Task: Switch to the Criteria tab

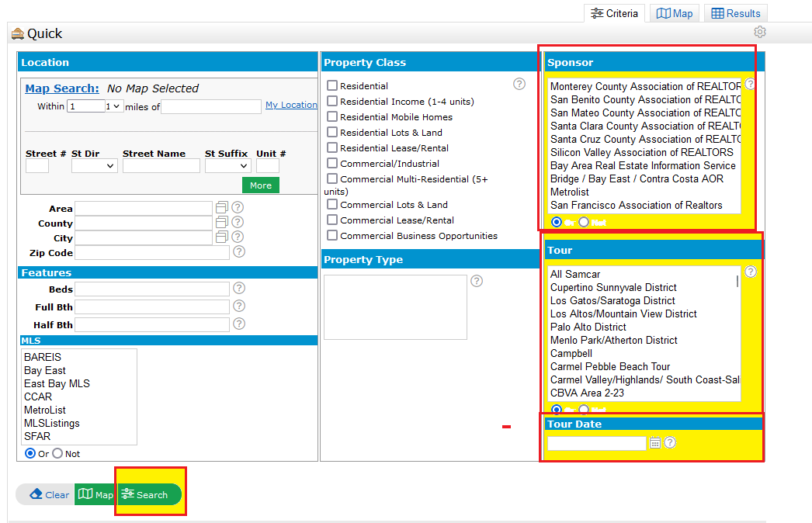Action: coord(615,13)
